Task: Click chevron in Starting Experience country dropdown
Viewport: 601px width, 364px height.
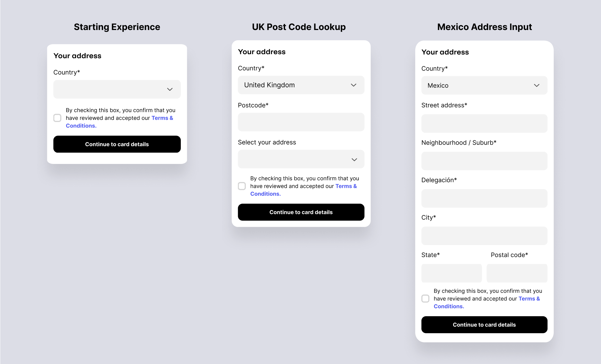Action: tap(170, 89)
